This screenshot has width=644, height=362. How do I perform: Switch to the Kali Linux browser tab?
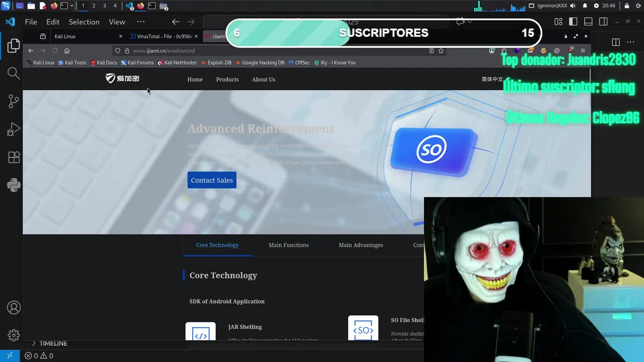87,36
